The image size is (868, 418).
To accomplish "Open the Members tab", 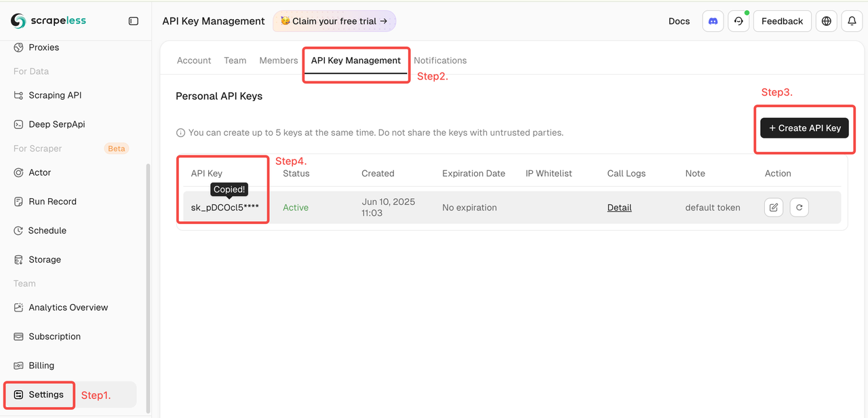I will [279, 60].
